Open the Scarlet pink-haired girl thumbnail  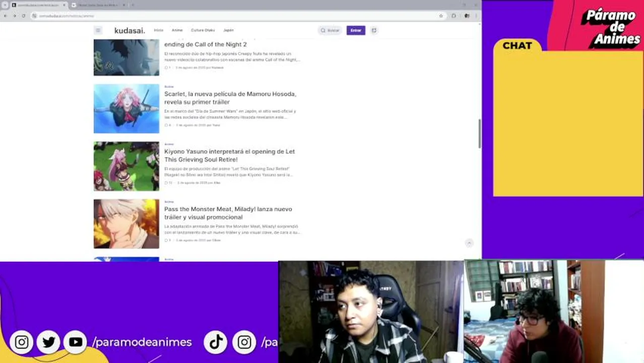126,108
